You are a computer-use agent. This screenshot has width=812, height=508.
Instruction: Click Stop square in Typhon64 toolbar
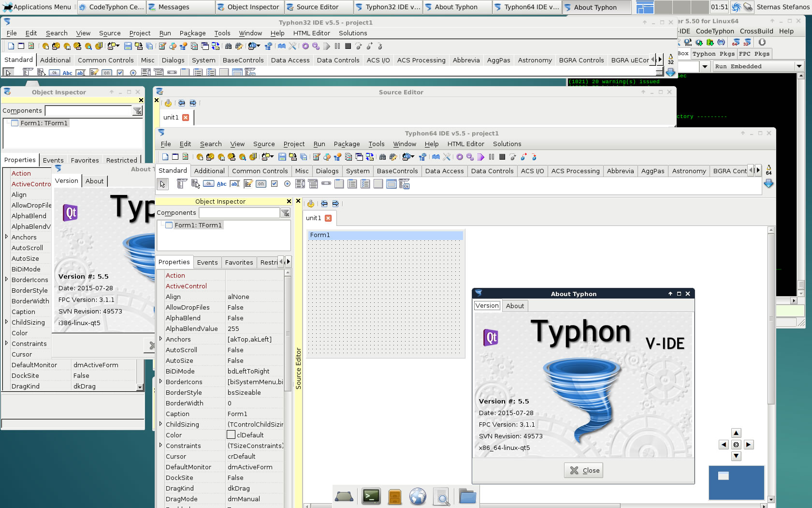point(502,157)
